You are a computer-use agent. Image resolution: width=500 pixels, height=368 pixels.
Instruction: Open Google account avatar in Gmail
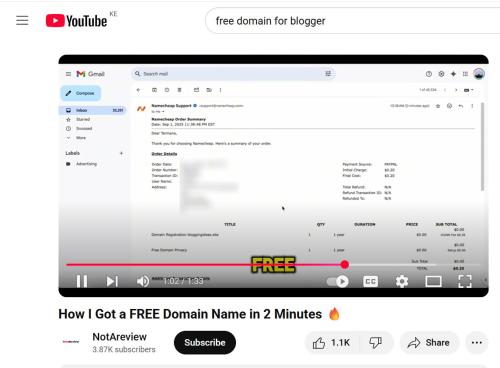[479, 74]
